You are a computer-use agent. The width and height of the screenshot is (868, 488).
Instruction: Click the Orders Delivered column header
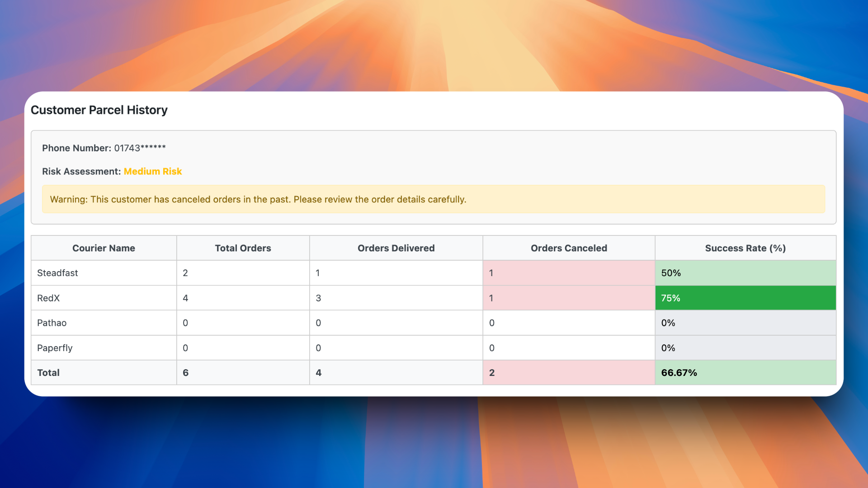pyautogui.click(x=396, y=248)
